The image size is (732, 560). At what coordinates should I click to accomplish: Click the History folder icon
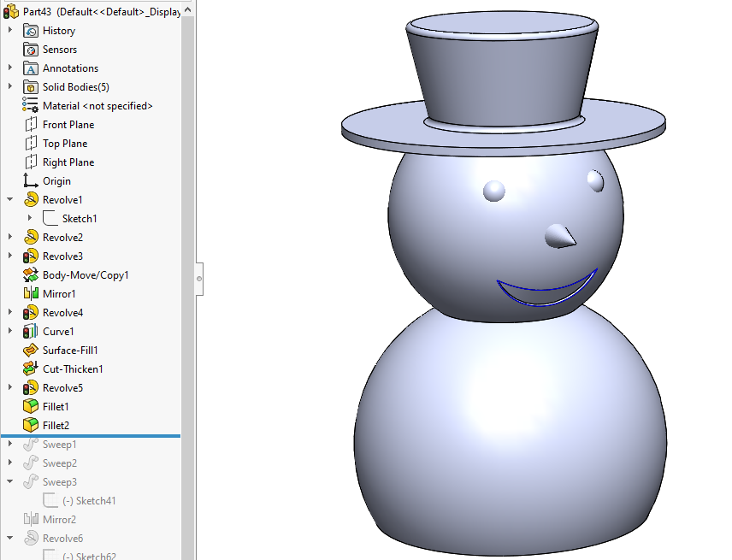point(31,31)
